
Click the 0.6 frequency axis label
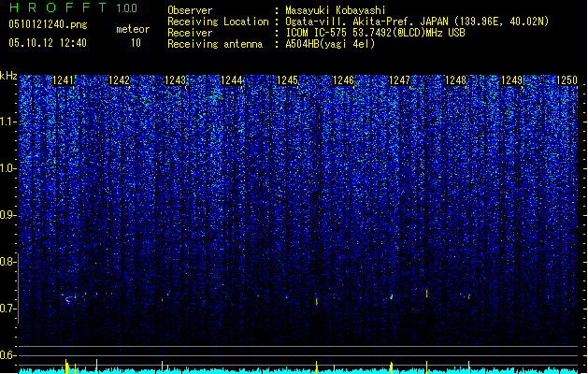pos(8,355)
